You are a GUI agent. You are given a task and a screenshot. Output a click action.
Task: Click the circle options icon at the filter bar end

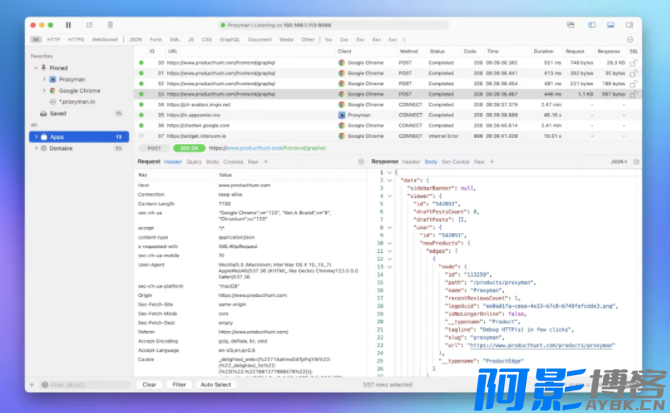(x=630, y=40)
